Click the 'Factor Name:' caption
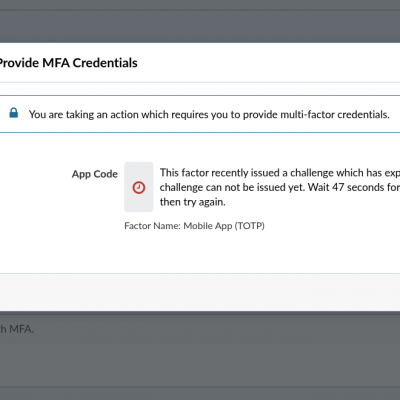 152,226
